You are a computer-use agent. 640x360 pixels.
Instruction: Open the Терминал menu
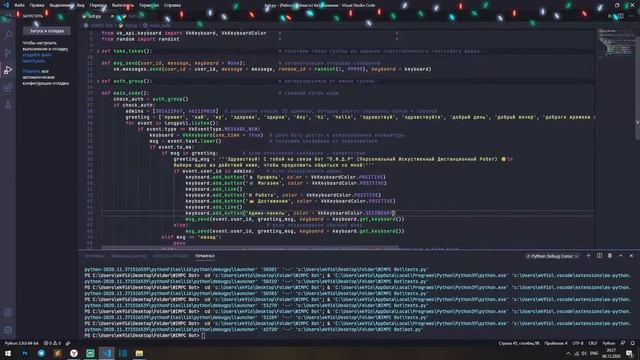[x=149, y=5]
